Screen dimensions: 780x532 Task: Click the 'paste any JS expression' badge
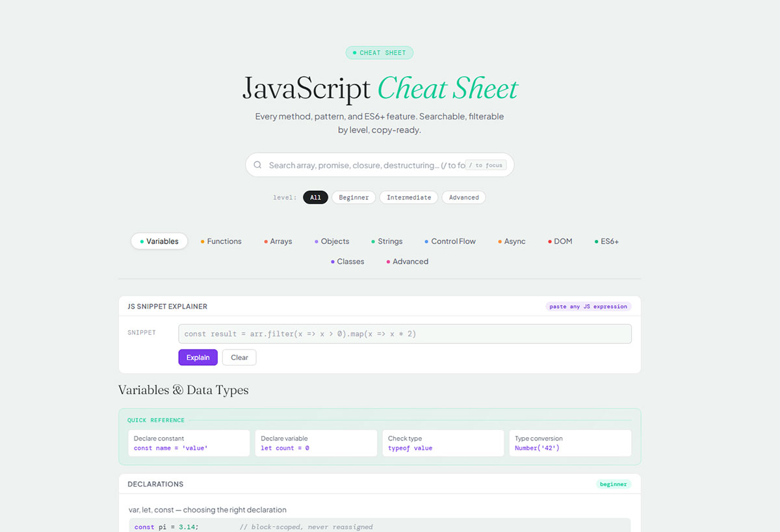tap(588, 307)
